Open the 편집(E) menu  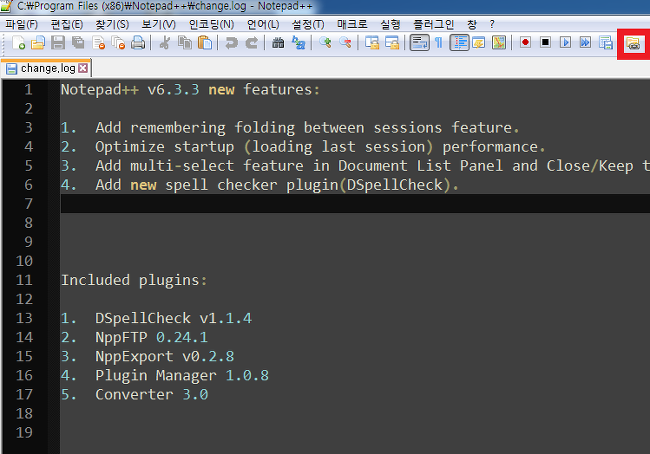[x=67, y=24]
